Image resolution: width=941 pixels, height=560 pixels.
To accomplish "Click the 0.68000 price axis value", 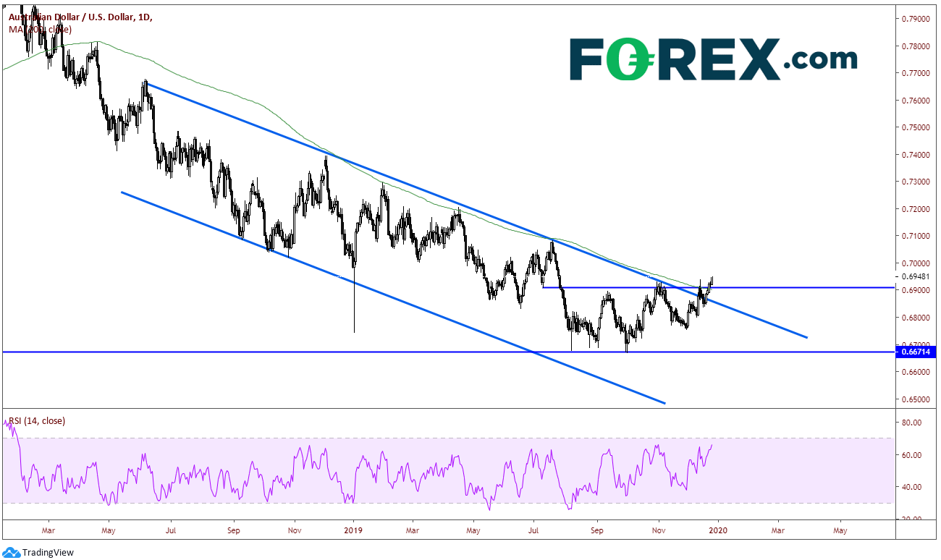I will tap(916, 318).
